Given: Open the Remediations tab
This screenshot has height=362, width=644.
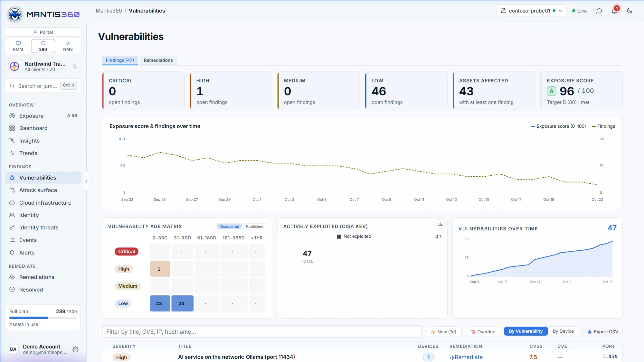Looking at the screenshot, I should (158, 60).
